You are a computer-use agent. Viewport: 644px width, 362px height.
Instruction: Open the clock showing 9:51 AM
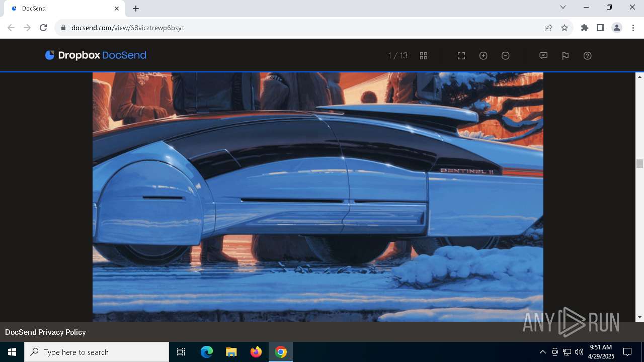[601, 352]
